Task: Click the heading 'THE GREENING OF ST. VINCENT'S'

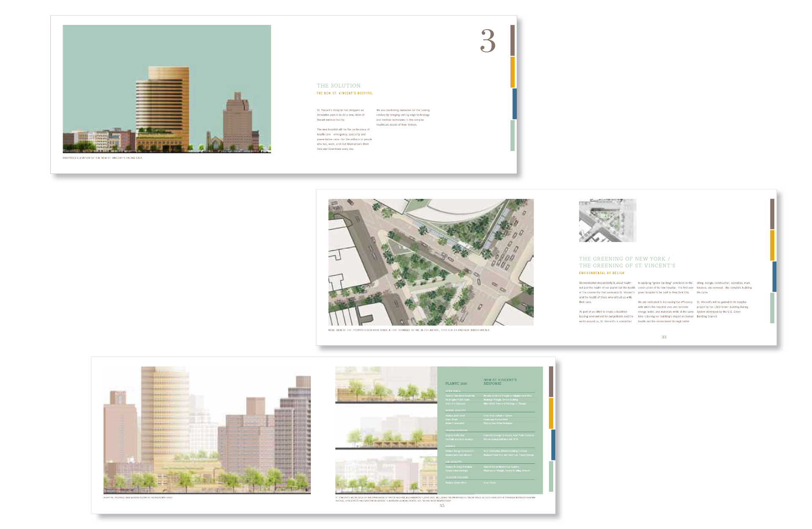Action: pyautogui.click(x=627, y=266)
